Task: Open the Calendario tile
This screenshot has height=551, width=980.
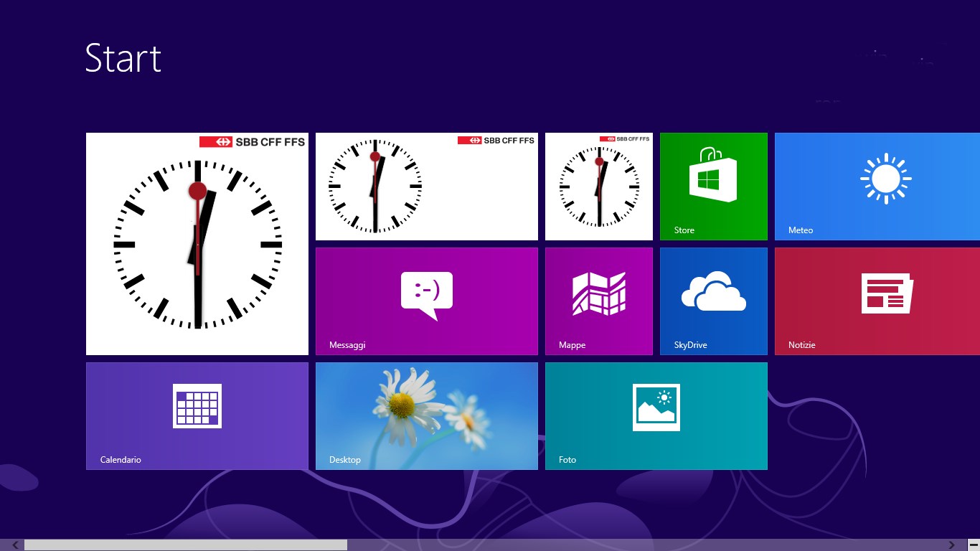Action: pyautogui.click(x=197, y=416)
